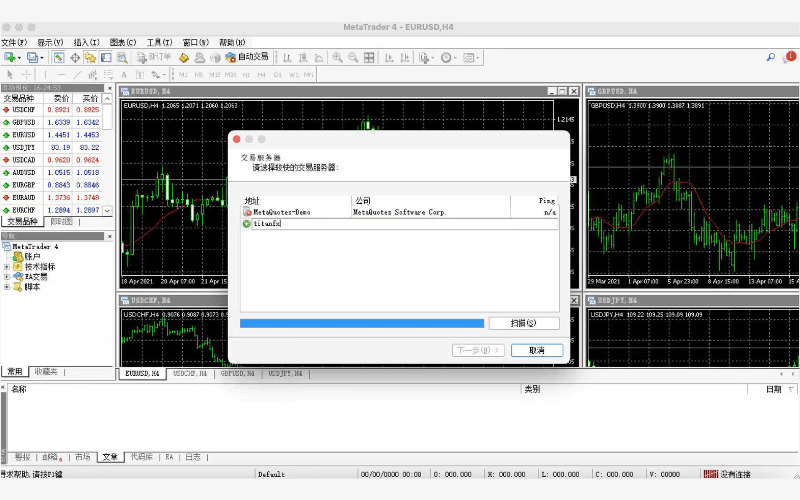The width and height of the screenshot is (800, 500).
Task: Open the templates dropdown icon
Action: [x=470, y=58]
